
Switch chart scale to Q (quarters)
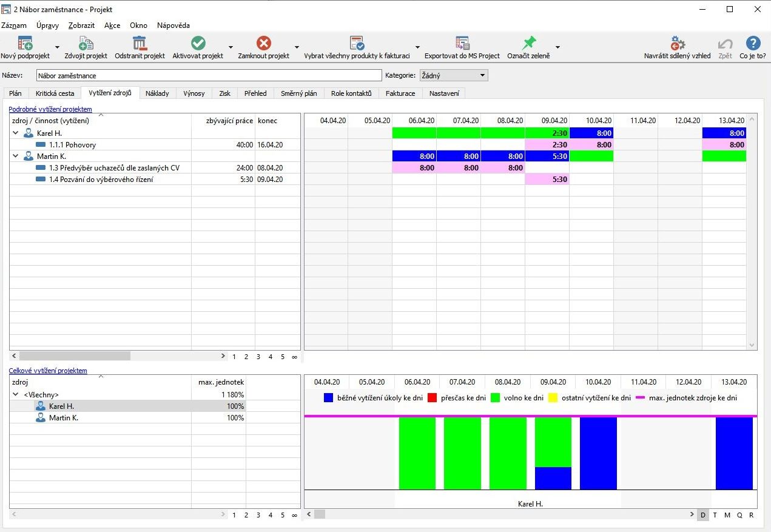pyautogui.click(x=739, y=515)
